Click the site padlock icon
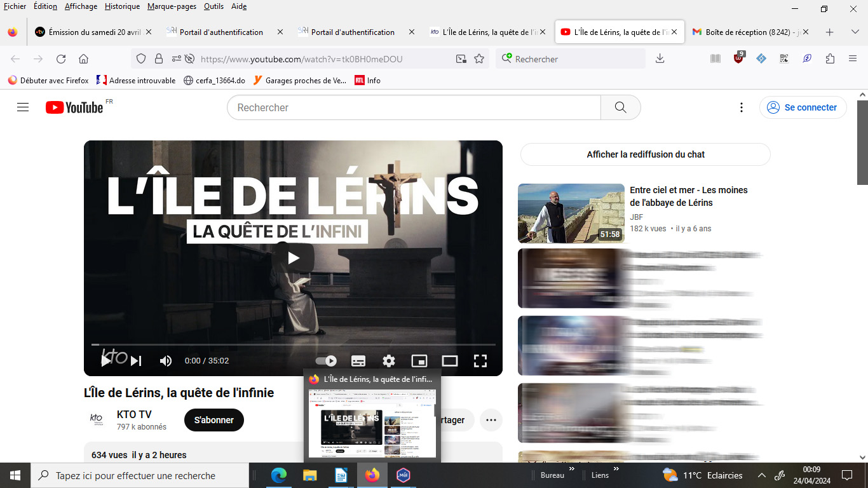This screenshot has height=488, width=868. click(x=158, y=59)
